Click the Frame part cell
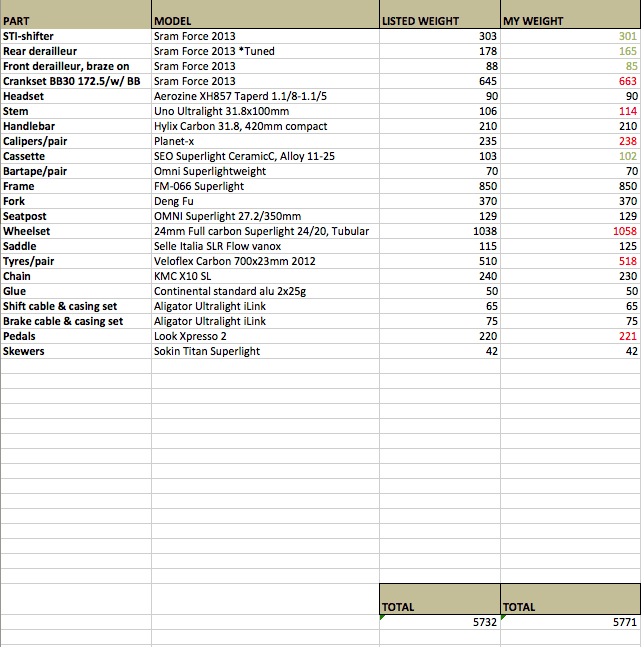The height and width of the screenshot is (647, 641). 76,186
